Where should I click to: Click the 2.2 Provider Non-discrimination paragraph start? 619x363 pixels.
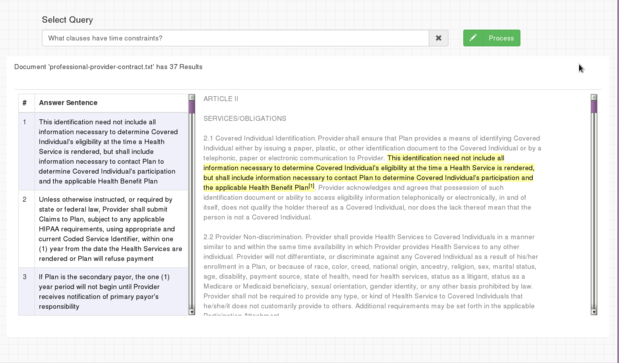point(253,237)
